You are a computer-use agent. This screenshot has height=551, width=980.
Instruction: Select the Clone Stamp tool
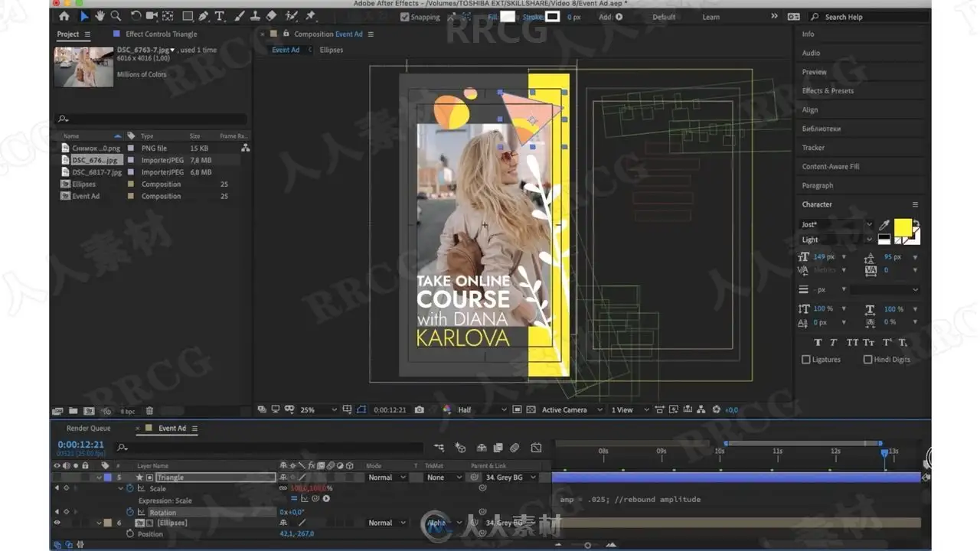tap(253, 16)
